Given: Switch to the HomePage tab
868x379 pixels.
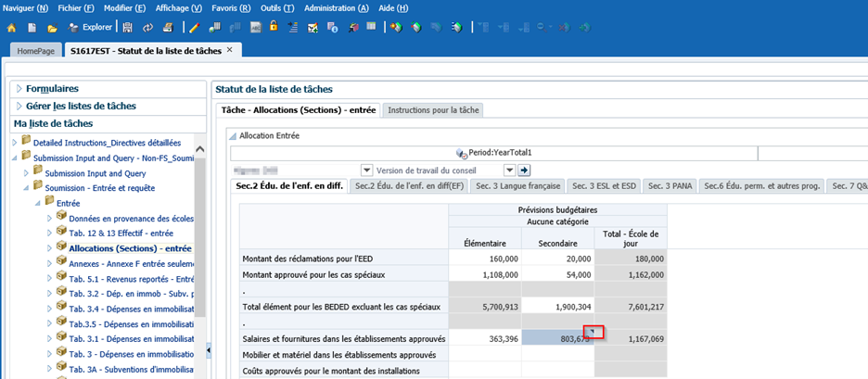Looking at the screenshot, I should (36, 49).
